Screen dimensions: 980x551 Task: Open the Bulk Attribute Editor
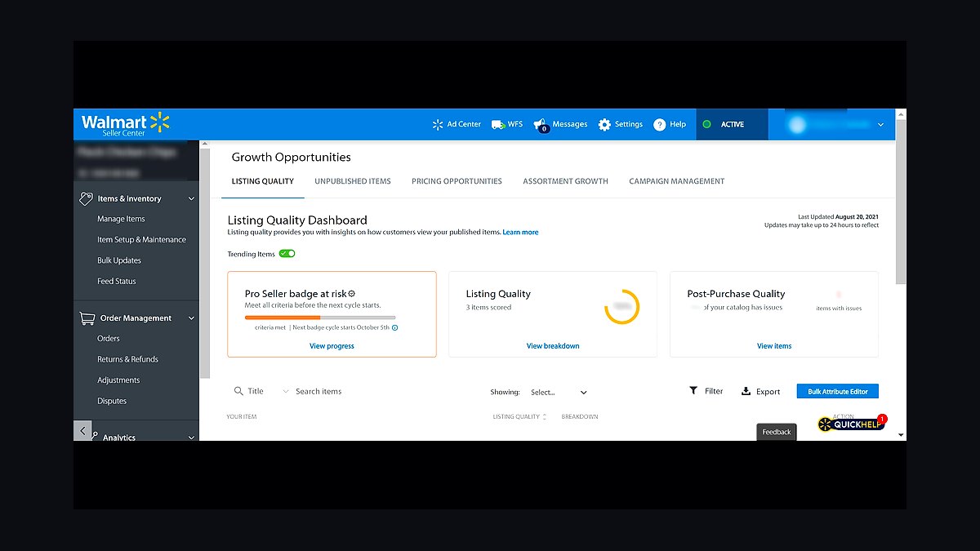point(838,392)
